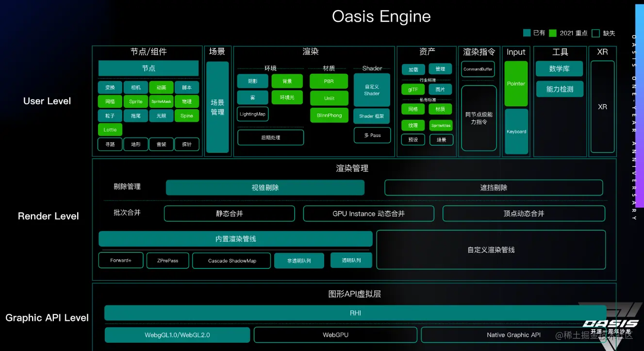The width and height of the screenshot is (644, 351).
Task: Select the green 背景 box
Action: tap(287, 81)
